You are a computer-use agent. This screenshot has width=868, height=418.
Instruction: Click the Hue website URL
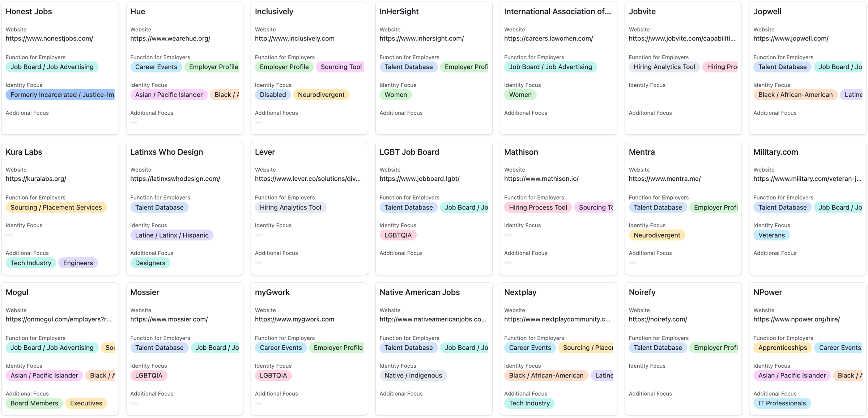pos(170,38)
